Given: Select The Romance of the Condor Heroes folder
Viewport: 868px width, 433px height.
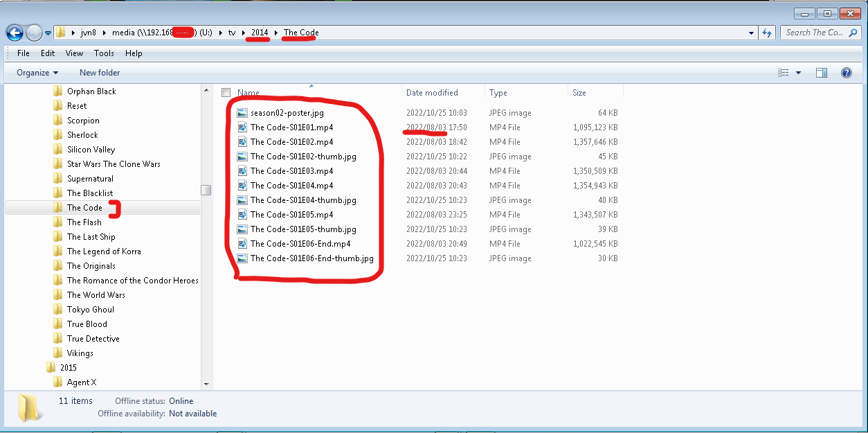Looking at the screenshot, I should coord(132,281).
